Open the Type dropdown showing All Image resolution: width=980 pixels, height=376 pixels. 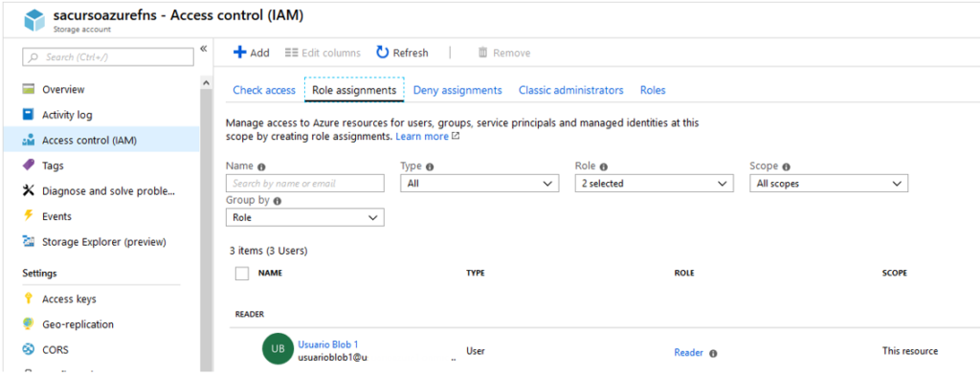point(479,184)
